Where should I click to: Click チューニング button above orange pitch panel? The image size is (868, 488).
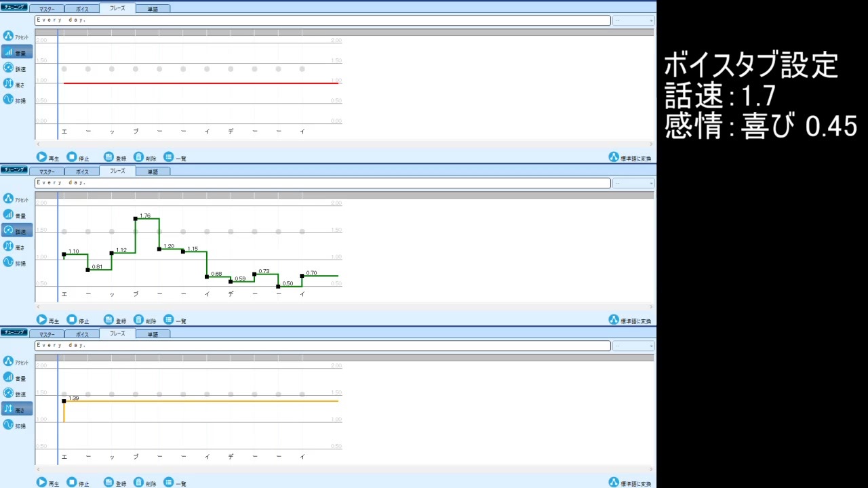coord(14,333)
